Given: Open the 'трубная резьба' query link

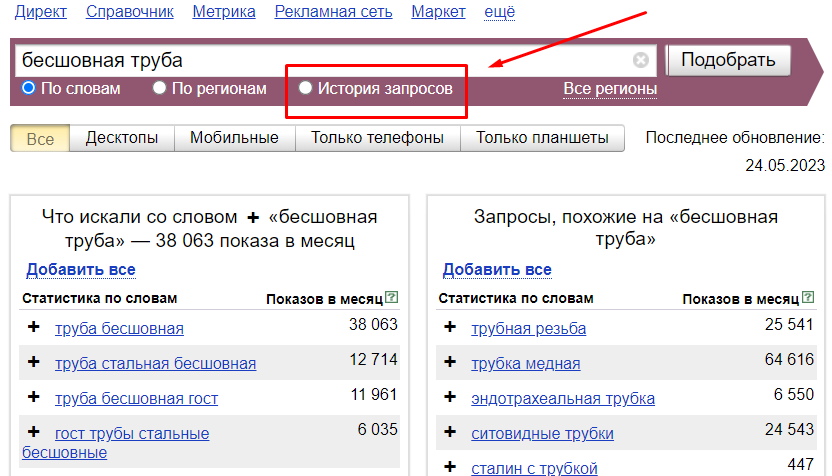Looking at the screenshot, I should [x=528, y=328].
